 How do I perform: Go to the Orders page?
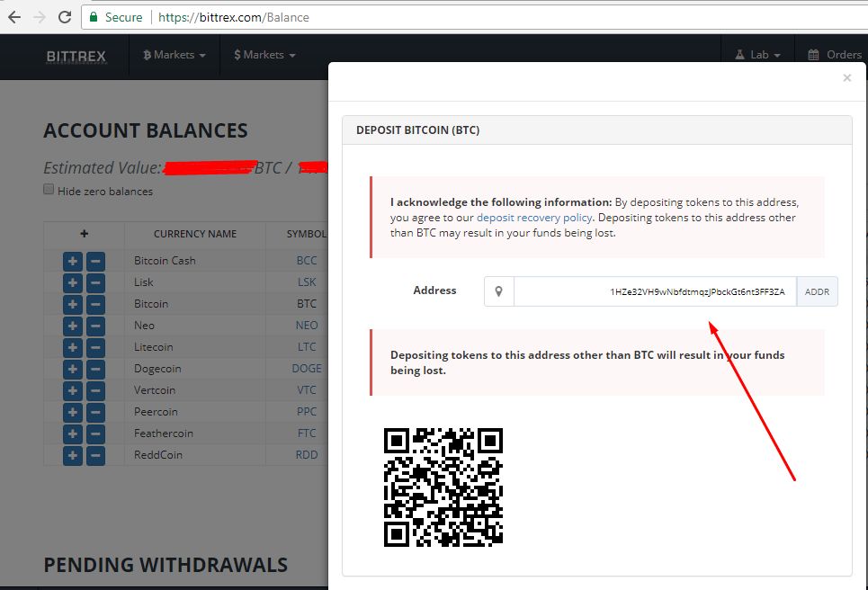coord(835,55)
